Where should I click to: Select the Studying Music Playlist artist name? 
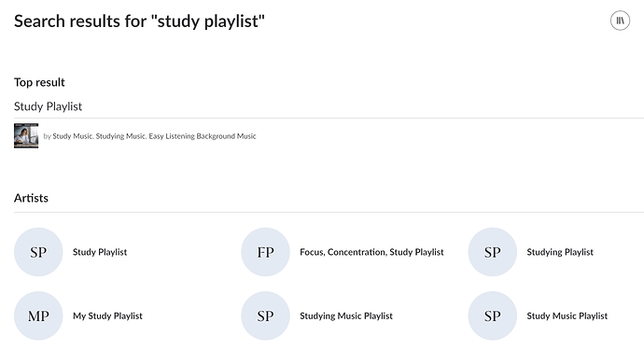(x=346, y=315)
